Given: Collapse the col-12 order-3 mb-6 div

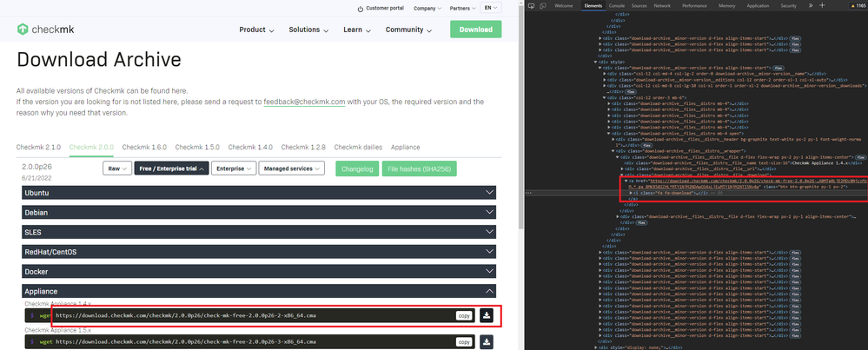Looking at the screenshot, I should 605,97.
